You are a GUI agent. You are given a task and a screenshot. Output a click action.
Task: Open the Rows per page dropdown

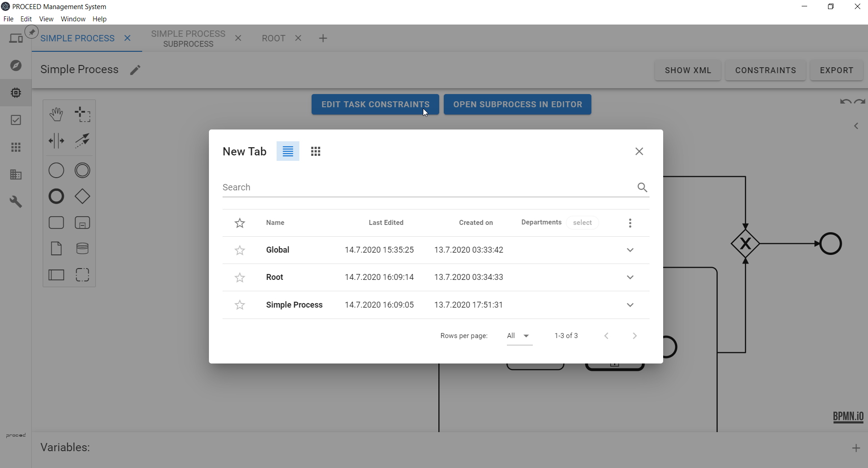coord(519,336)
